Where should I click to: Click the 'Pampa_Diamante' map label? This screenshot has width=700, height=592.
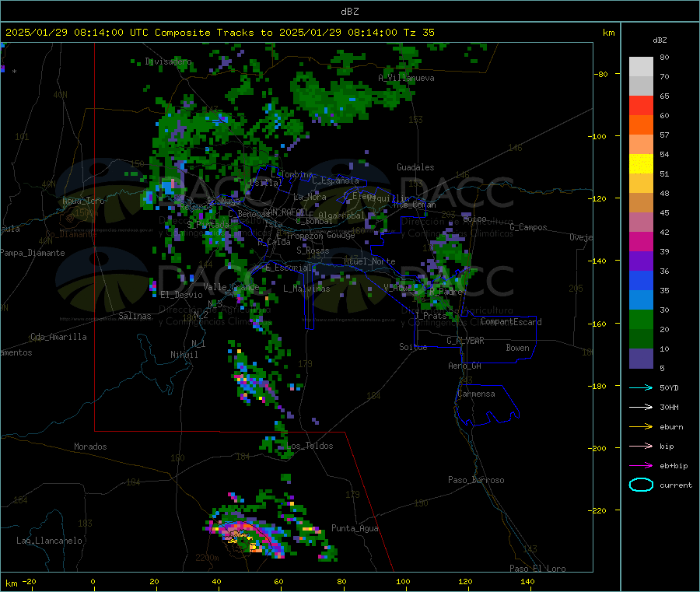pyautogui.click(x=33, y=253)
